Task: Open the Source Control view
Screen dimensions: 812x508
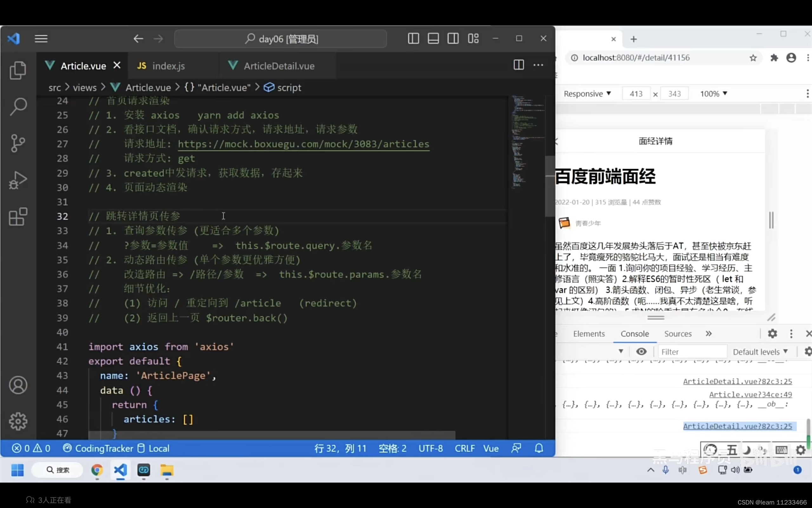Action: click(18, 143)
